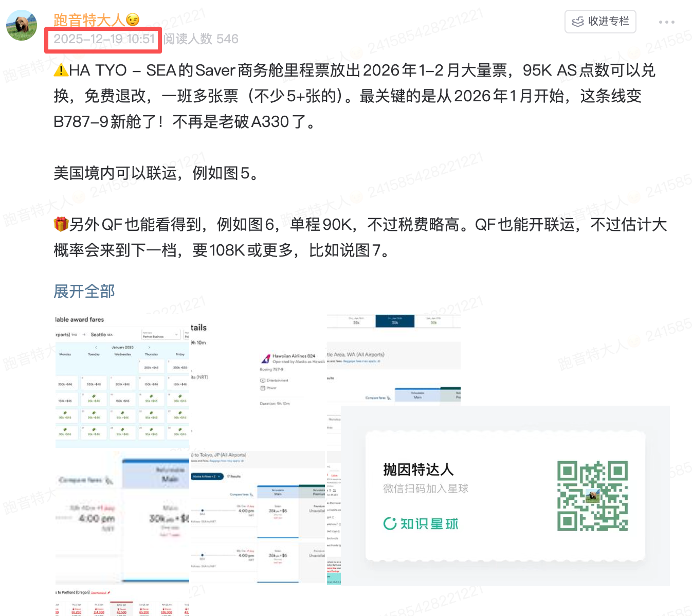This screenshot has width=692, height=616.
Task: Click the 知识星球 circular logo
Action: click(389, 523)
